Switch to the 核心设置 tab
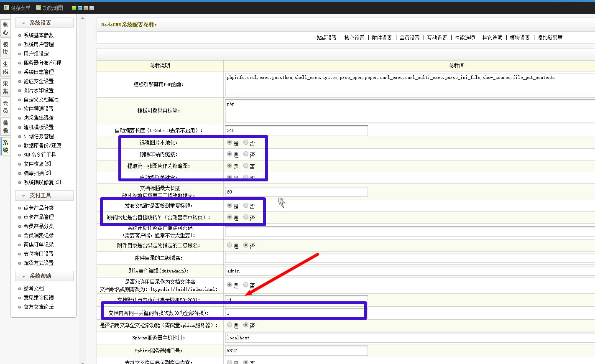Image resolution: width=595 pixels, height=364 pixels. [354, 38]
